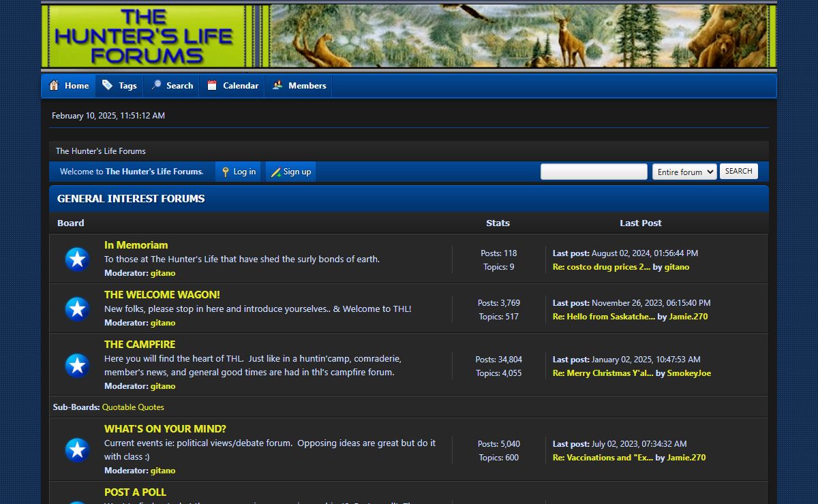This screenshot has height=504, width=818.
Task: Click The Hunter's Life Forums banner logo
Action: [x=145, y=36]
